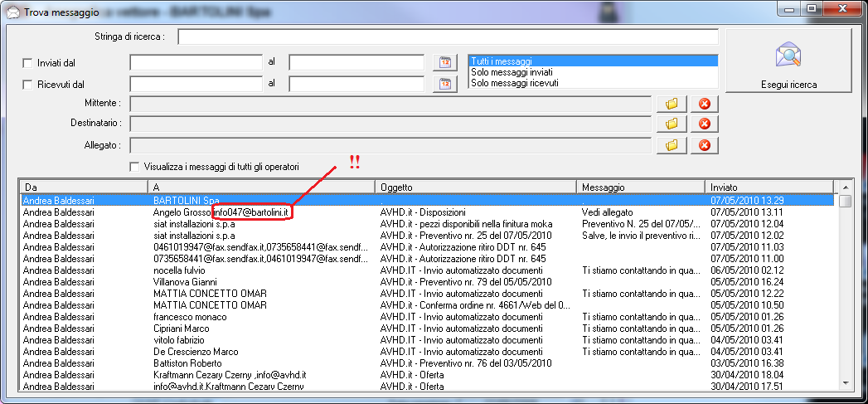
Task: Select the message to francesco monaco
Action: 427,317
